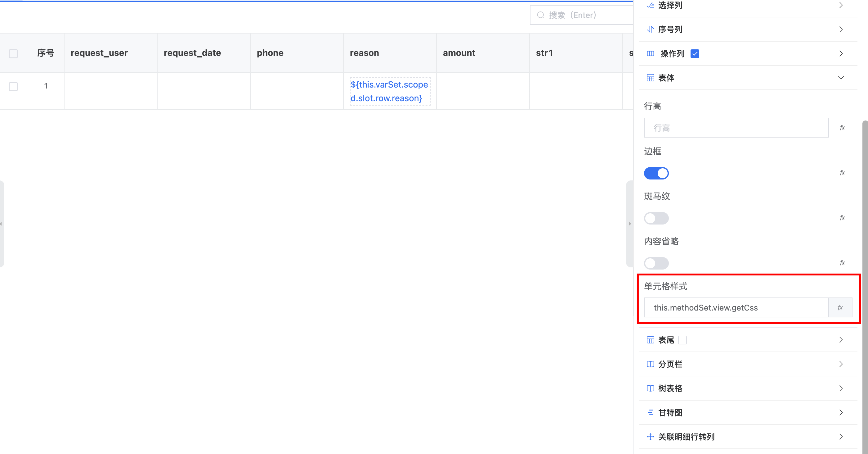Screen dimensions: 868x454
Task: Collapse the 表体 section chevron
Action: pos(841,78)
